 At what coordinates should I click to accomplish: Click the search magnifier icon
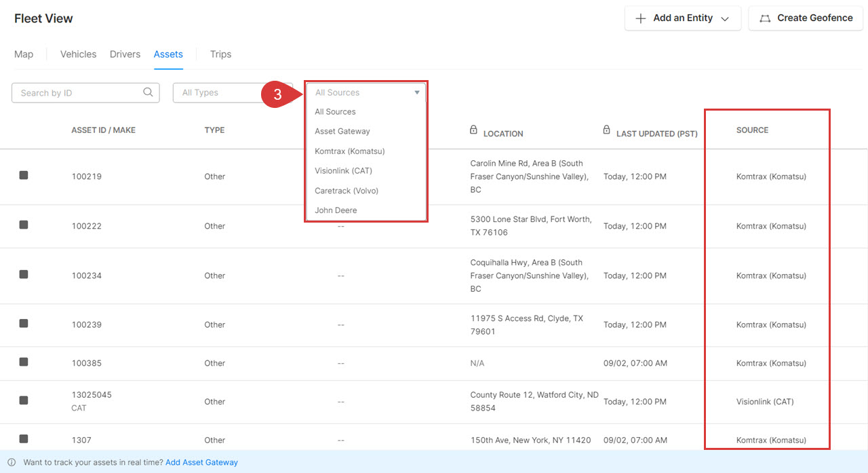click(148, 93)
